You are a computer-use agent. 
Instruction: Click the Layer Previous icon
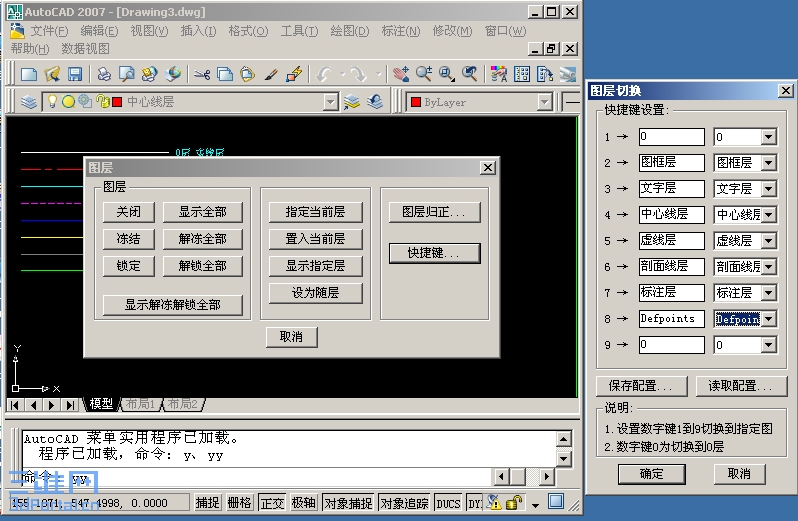(x=375, y=102)
